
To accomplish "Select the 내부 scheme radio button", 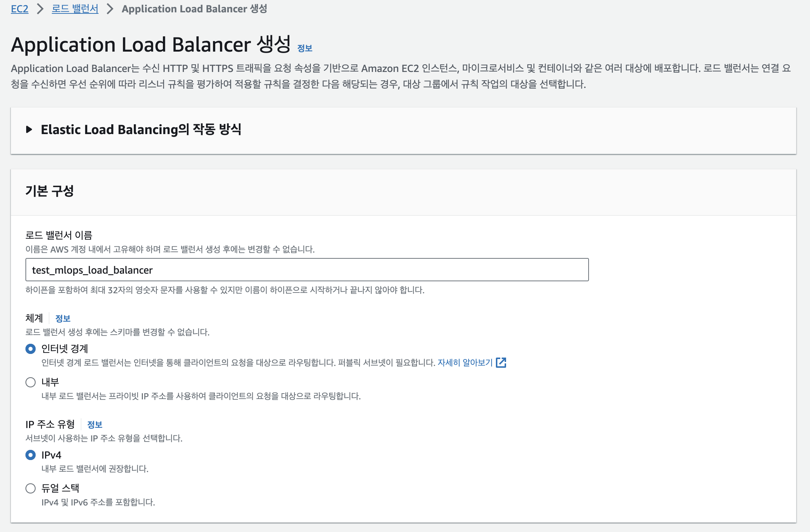I will point(31,382).
